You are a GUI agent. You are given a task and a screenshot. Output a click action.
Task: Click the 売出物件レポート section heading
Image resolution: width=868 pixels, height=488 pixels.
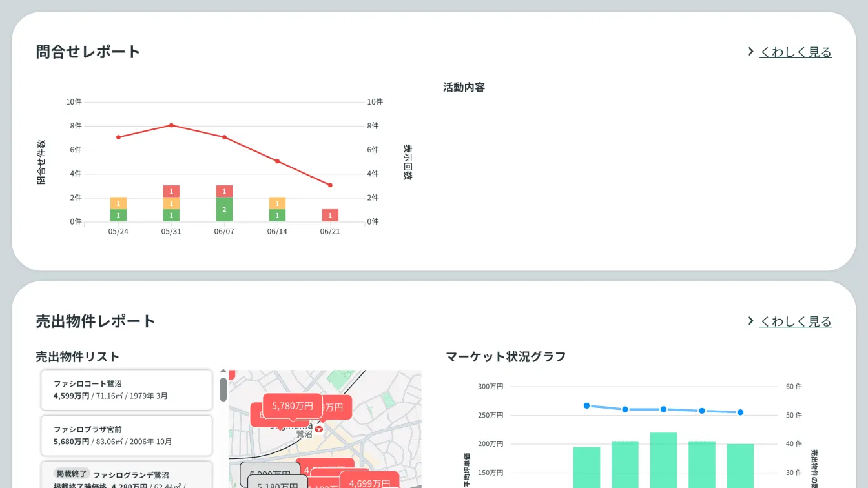coord(96,321)
